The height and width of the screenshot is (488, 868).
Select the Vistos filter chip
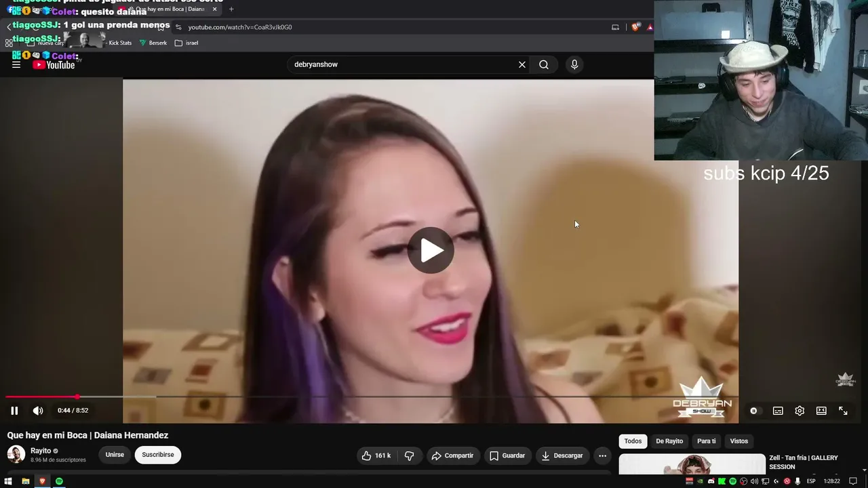point(738,441)
